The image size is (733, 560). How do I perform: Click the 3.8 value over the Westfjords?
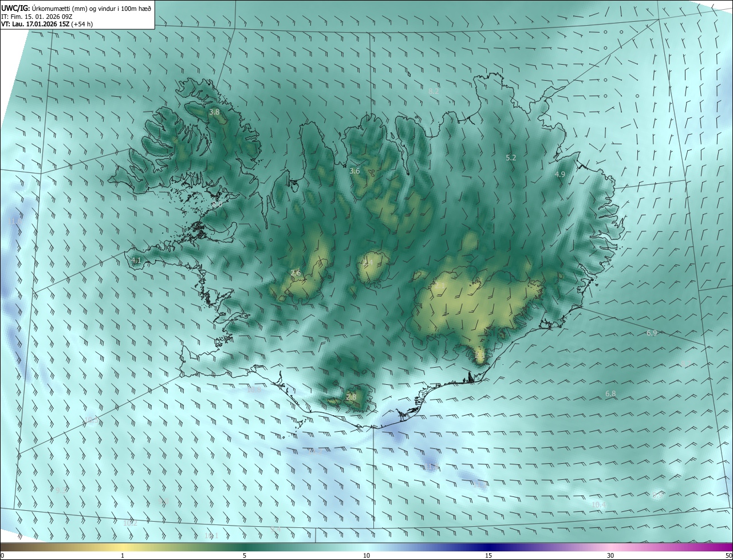tap(215, 112)
